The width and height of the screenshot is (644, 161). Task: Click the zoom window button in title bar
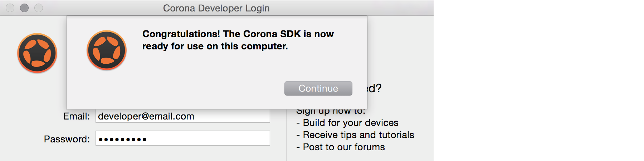[39, 8]
